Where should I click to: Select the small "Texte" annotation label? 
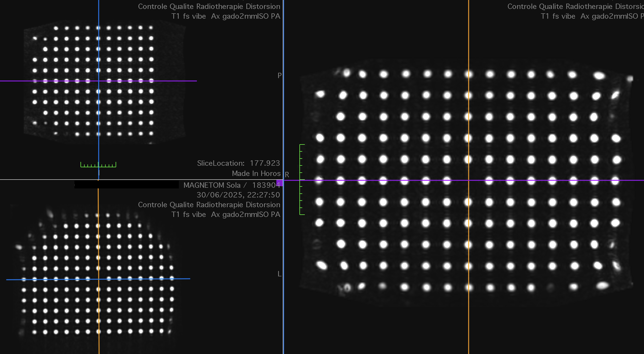[322, 177]
